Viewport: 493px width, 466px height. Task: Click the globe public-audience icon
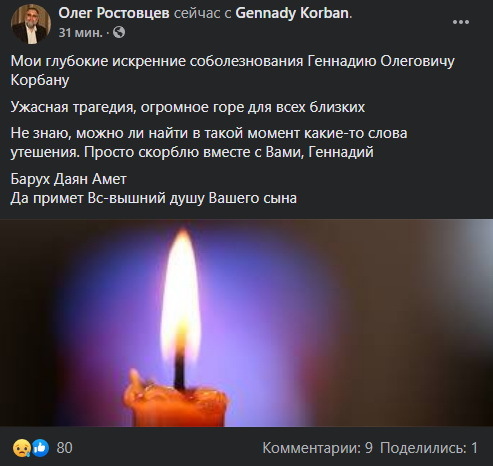click(x=119, y=32)
